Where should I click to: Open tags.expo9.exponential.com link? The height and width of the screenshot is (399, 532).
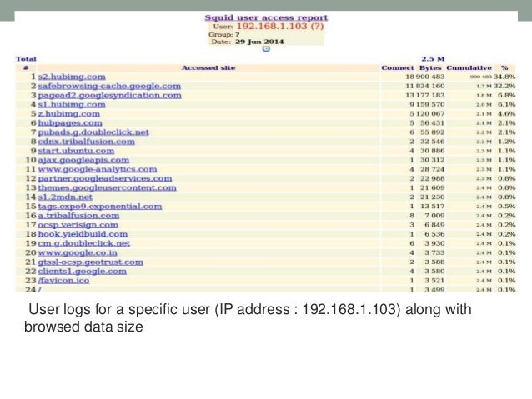click(x=100, y=207)
